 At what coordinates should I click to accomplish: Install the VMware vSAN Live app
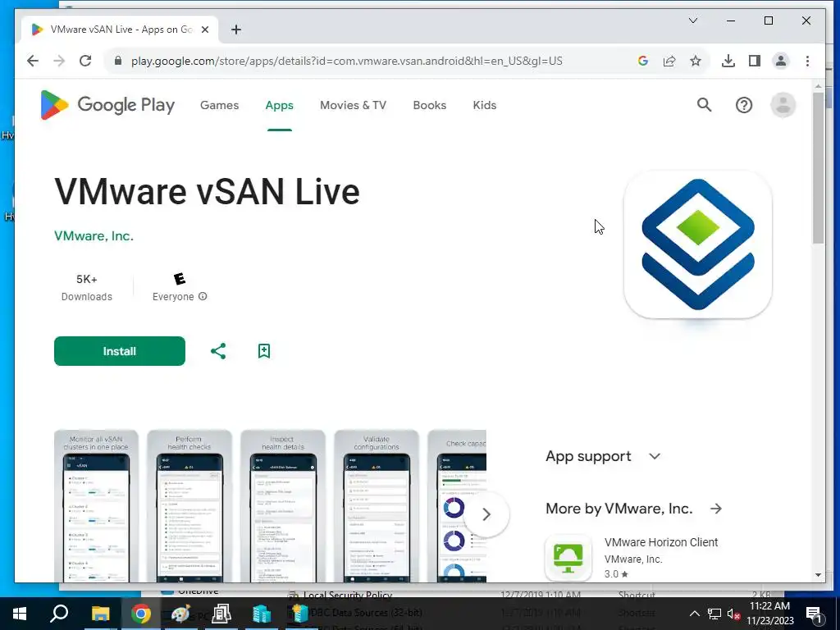tap(120, 351)
